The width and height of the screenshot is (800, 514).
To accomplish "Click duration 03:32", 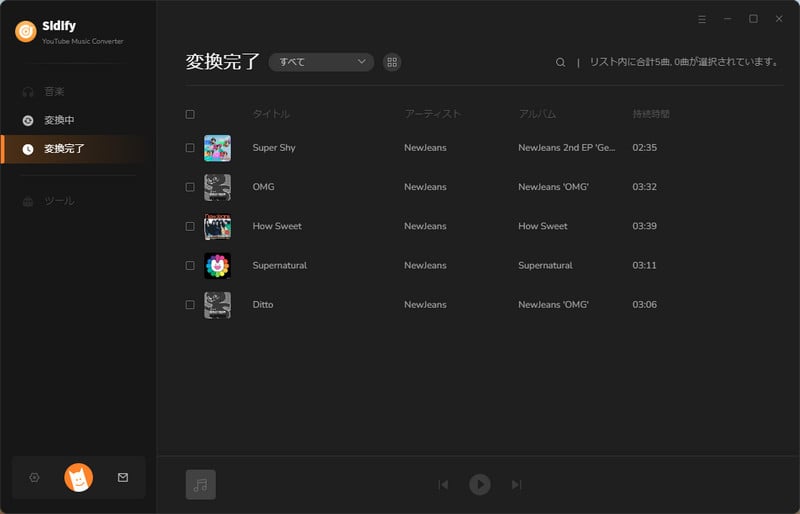I will (644, 187).
